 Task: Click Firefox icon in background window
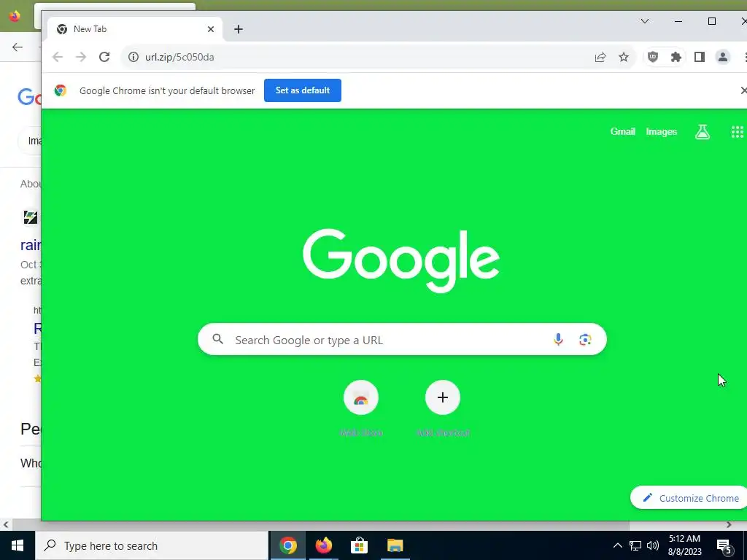point(15,16)
